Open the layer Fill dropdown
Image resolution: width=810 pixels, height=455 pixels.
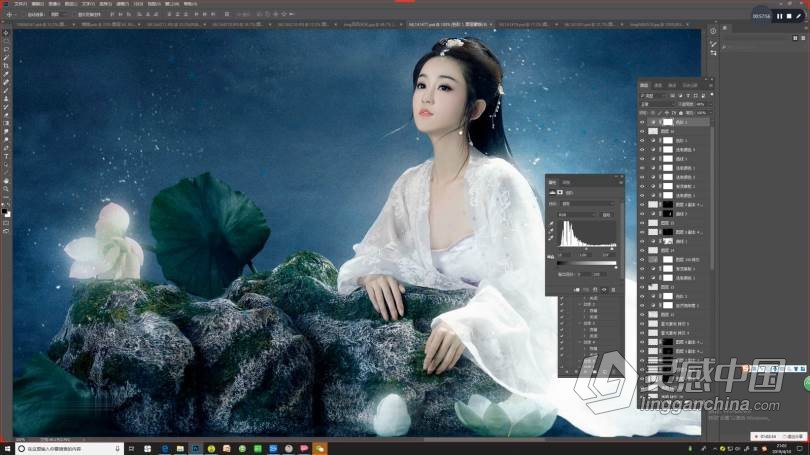click(711, 113)
